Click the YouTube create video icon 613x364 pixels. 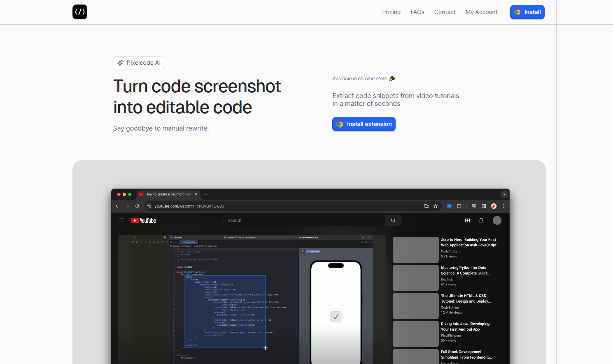point(468,220)
